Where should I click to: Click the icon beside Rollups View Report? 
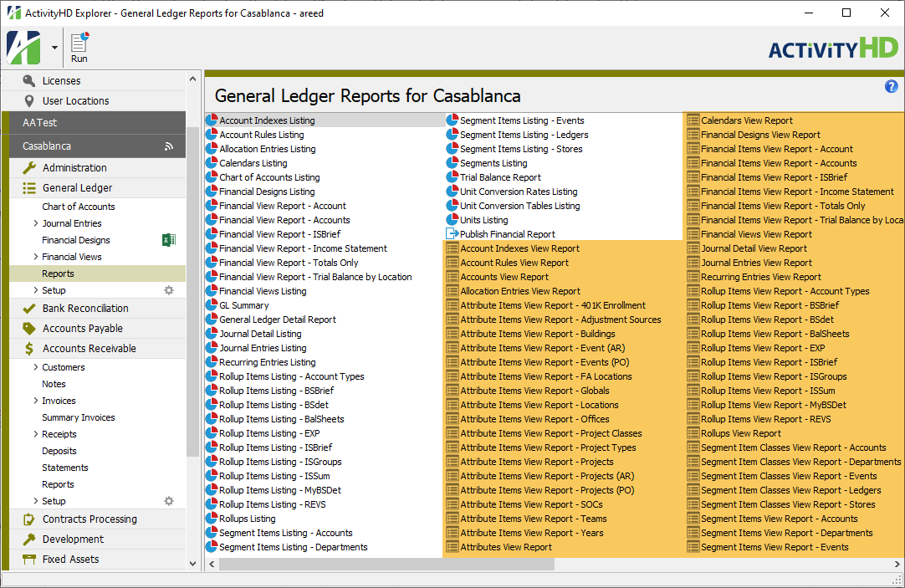pos(693,433)
